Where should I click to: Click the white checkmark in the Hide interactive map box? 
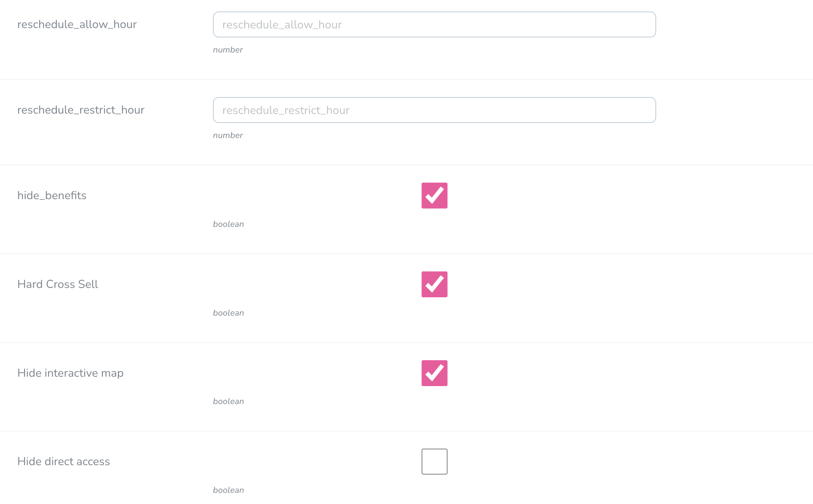point(435,373)
